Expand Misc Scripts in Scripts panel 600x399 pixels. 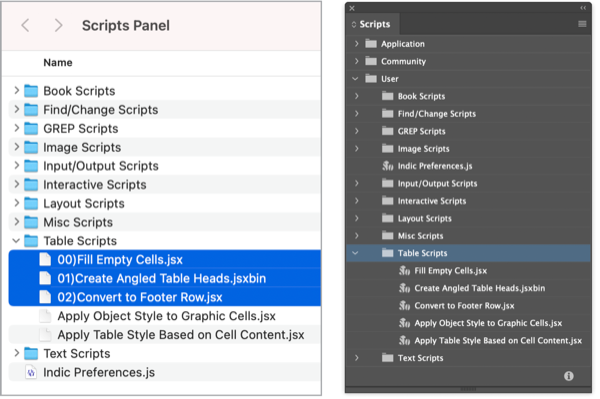pos(357,236)
